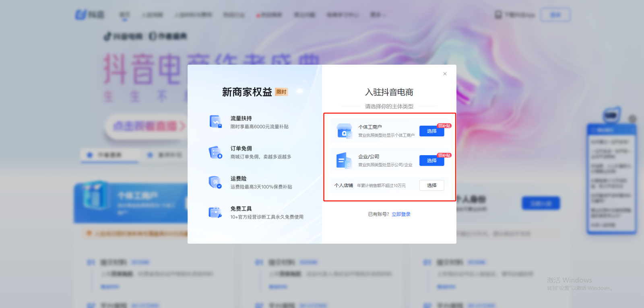The height and width of the screenshot is (308, 644).
Task: Click the 限时 badge beside 新商家权益
Action: click(281, 92)
